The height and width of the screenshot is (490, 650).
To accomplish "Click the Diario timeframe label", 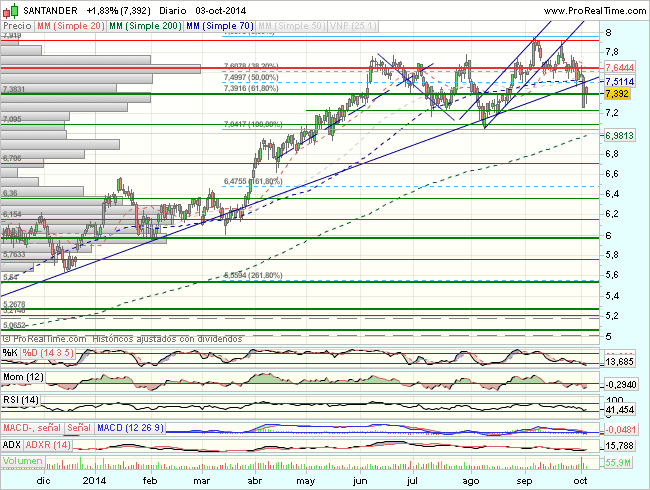I will pyautogui.click(x=172, y=11).
